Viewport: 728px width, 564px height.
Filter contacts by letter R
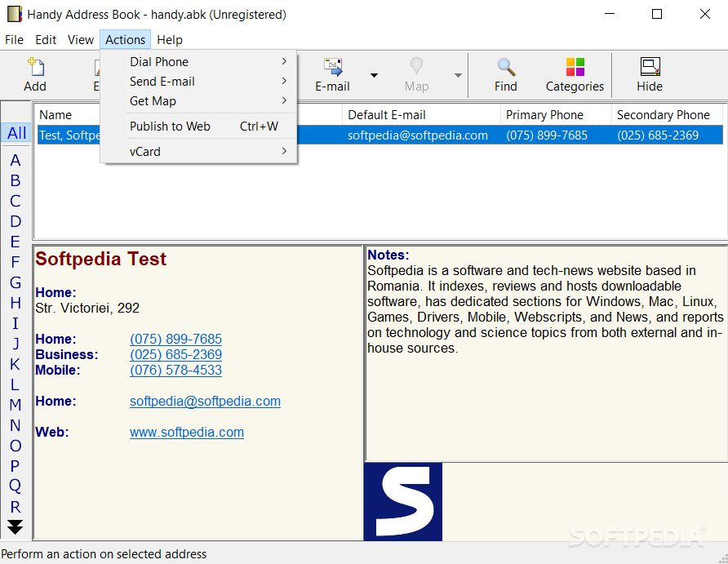point(16,507)
